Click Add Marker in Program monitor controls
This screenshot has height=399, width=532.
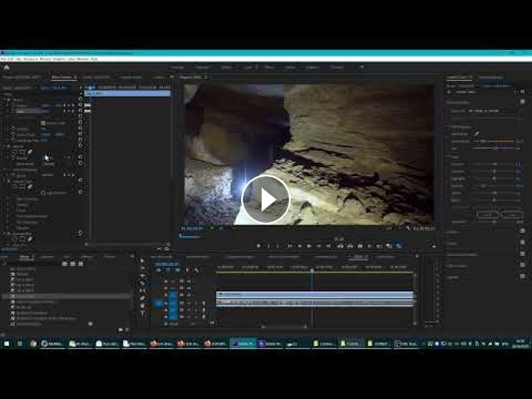point(259,246)
